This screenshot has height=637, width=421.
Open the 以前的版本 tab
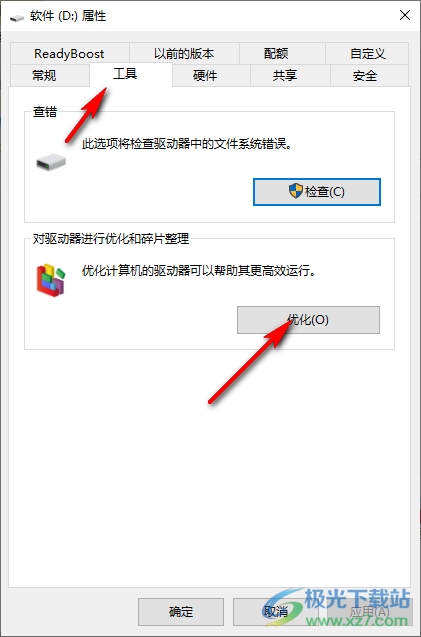click(184, 54)
